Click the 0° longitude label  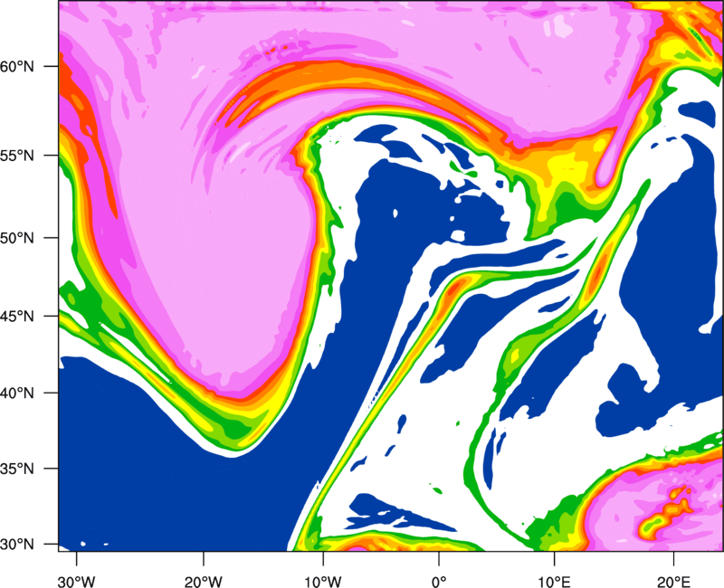click(x=439, y=582)
